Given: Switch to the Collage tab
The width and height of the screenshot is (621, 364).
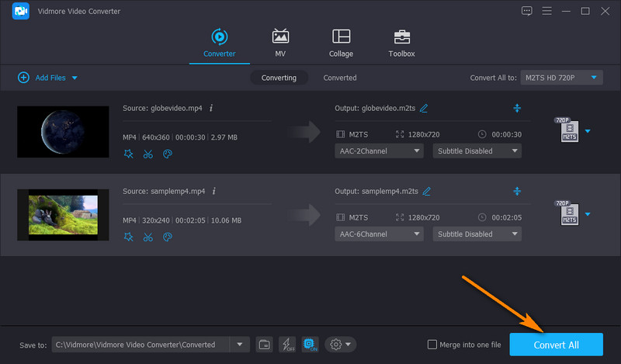Looking at the screenshot, I should point(341,43).
